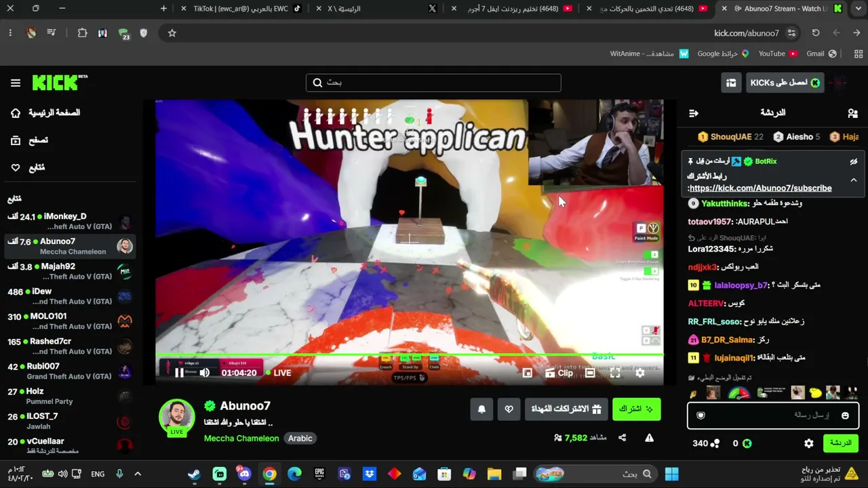Switch to the TikTok EWC browser tab
868x488 pixels.
click(x=241, y=9)
